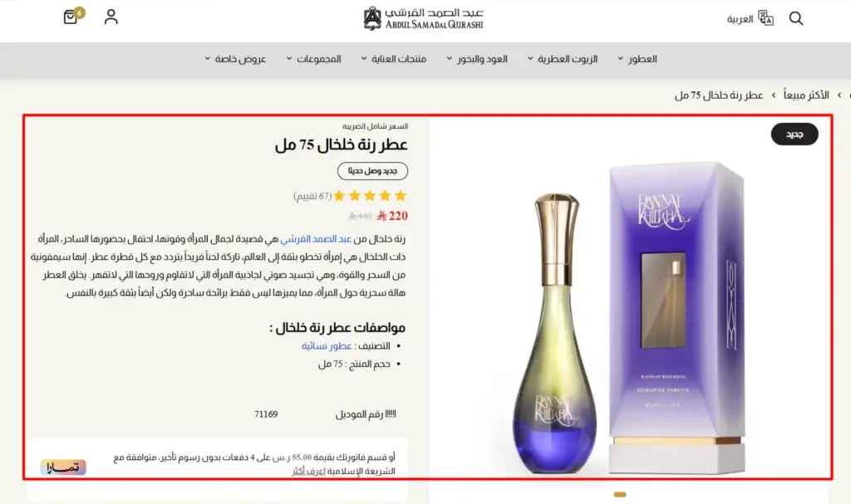
Task: Expand the الزيوت العطرية dropdown
Action: (563, 59)
